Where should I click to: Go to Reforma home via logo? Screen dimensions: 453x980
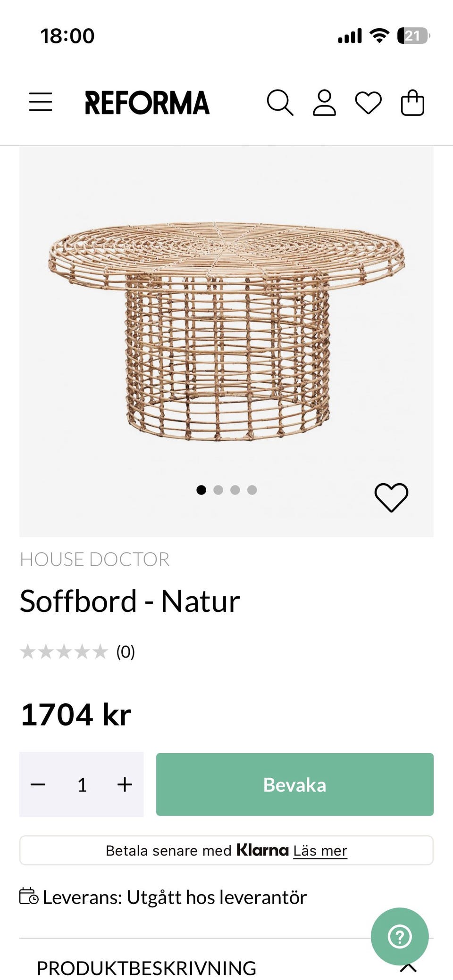point(147,103)
